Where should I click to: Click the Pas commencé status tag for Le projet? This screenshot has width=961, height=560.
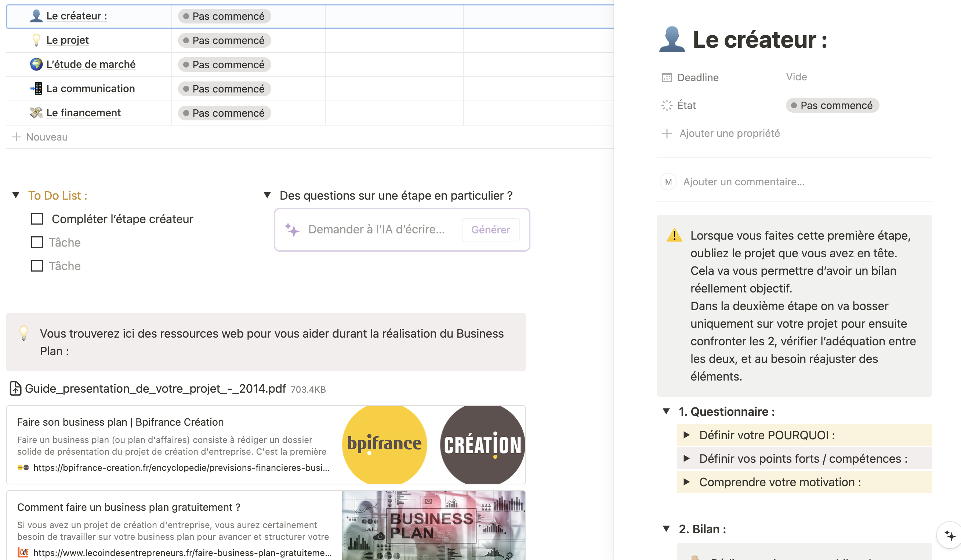[224, 40]
